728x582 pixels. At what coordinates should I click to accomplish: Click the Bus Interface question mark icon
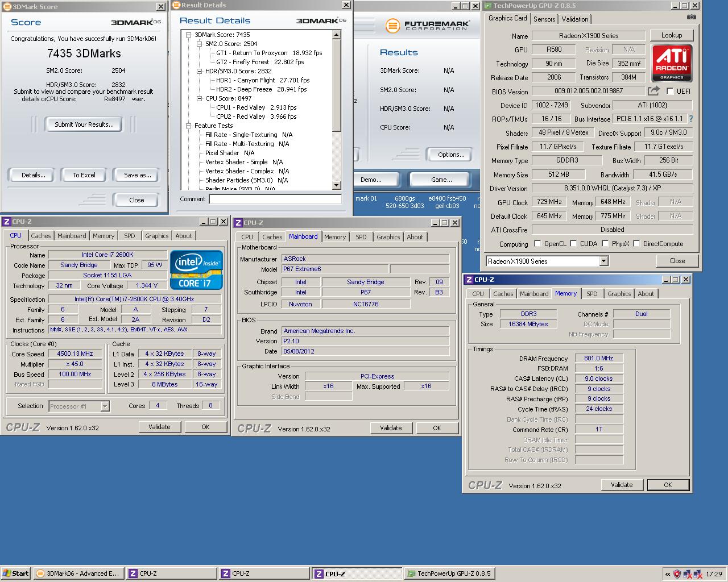coord(691,119)
